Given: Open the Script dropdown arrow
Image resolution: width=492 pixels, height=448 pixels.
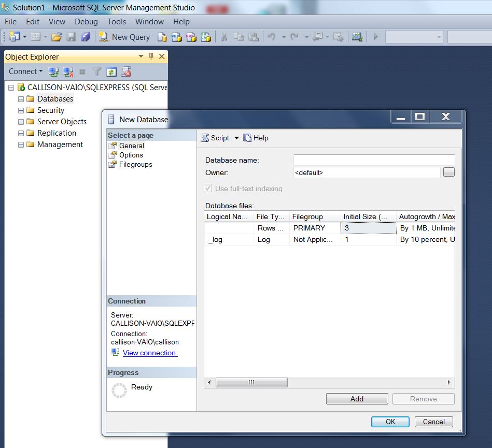Looking at the screenshot, I should coord(236,138).
